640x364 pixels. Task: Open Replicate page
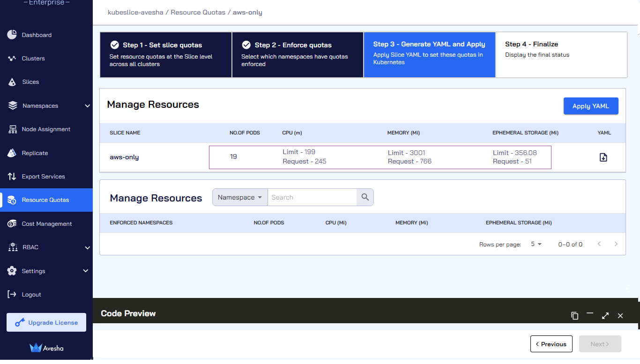(35, 153)
